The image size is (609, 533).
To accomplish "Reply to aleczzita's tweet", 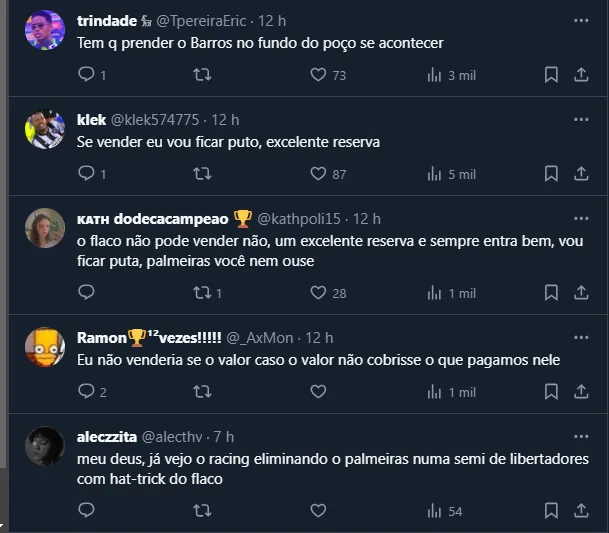I will (86, 511).
